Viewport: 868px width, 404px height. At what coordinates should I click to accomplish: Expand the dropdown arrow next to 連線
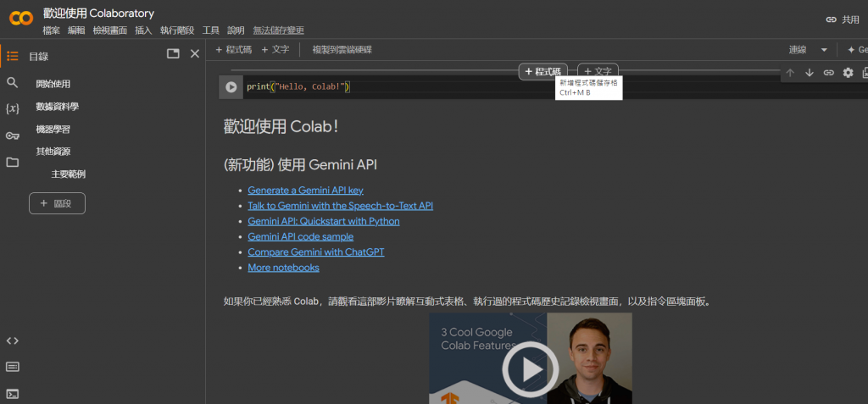point(824,50)
